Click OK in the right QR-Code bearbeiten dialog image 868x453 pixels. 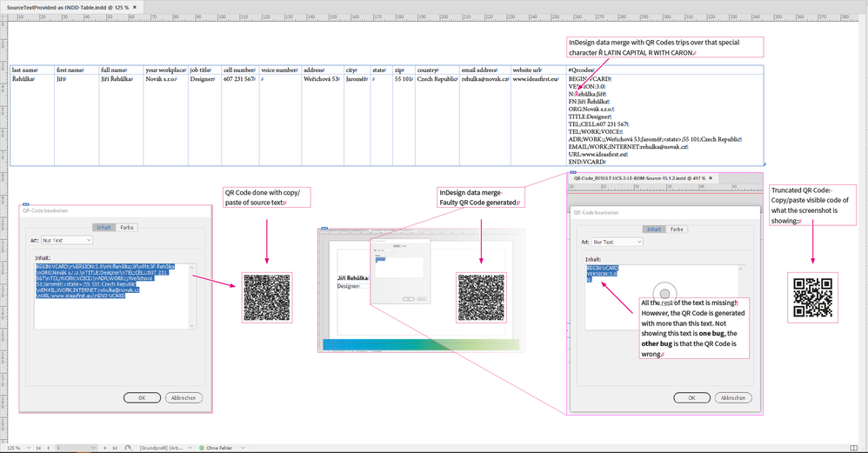coord(692,397)
